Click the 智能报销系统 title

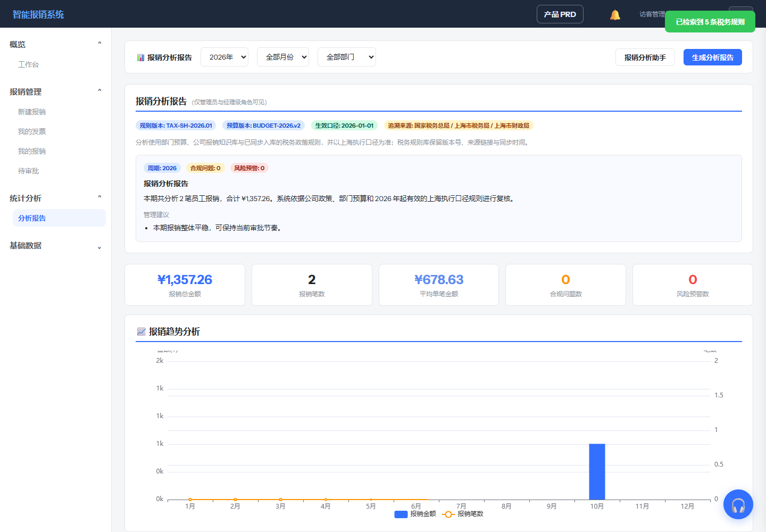click(38, 14)
